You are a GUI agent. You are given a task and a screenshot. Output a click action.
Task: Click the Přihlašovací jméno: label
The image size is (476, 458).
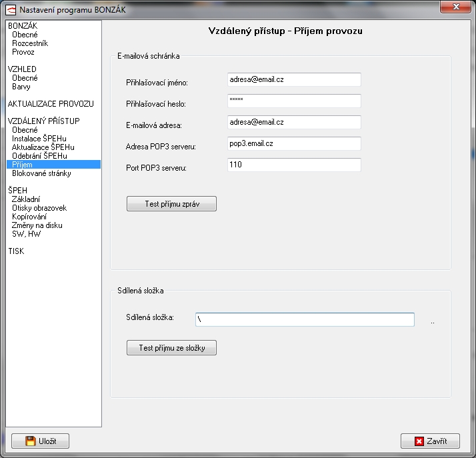coord(157,83)
